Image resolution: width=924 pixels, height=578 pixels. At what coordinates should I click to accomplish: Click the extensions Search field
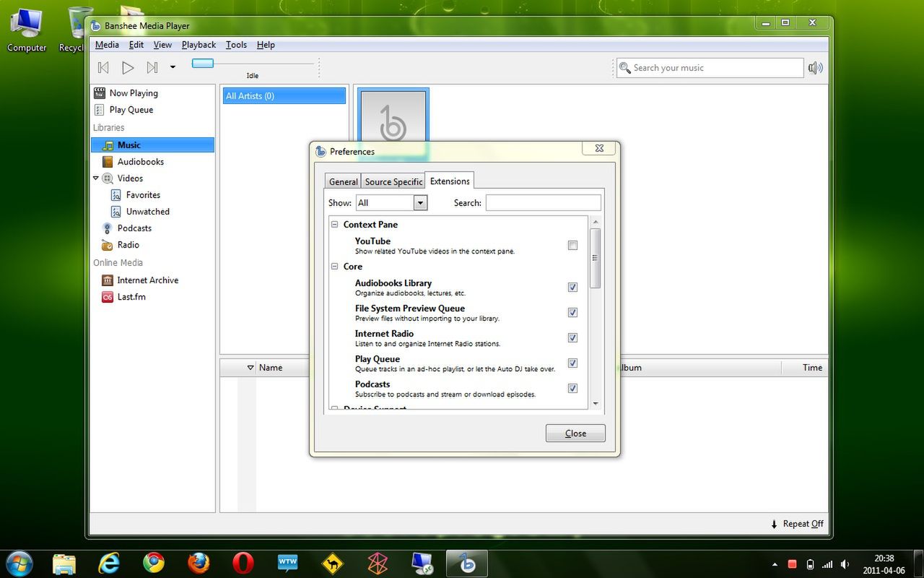[x=543, y=203]
